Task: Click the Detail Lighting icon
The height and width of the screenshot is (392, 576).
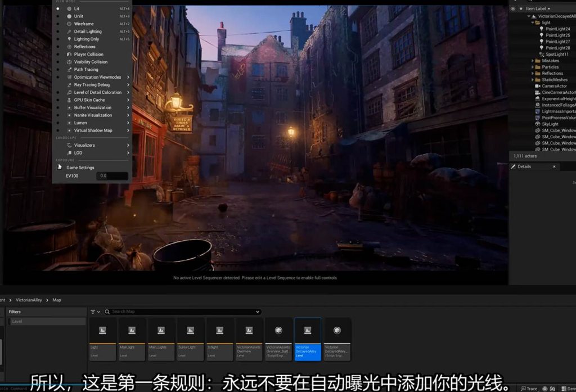Action: [x=69, y=31]
